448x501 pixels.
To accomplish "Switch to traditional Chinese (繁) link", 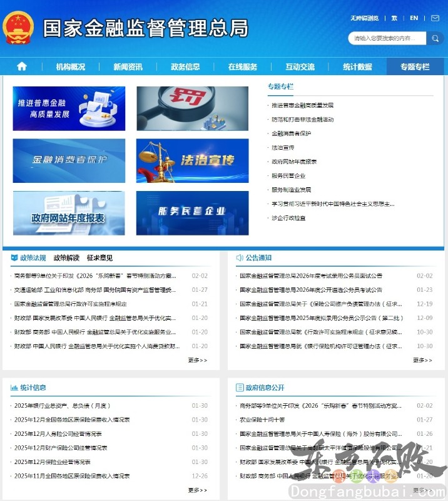I will (x=394, y=18).
